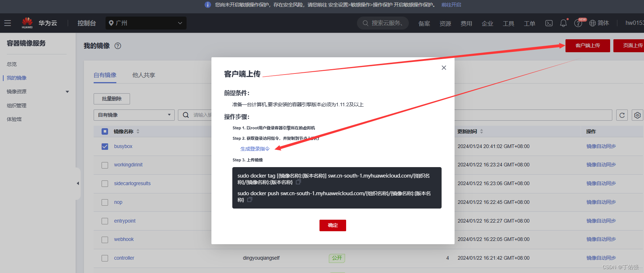This screenshot has width=644, height=273.
Task: Click 批量删除 button
Action: pos(112,99)
